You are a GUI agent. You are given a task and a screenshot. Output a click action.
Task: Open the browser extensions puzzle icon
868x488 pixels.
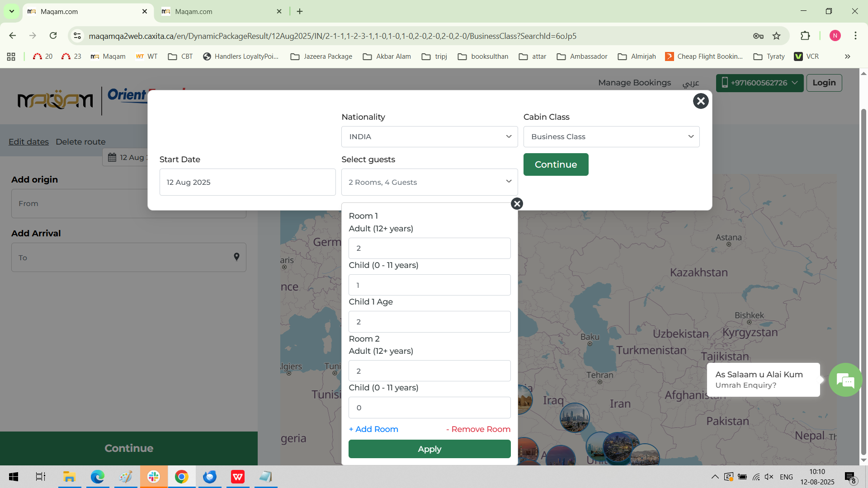click(x=805, y=36)
